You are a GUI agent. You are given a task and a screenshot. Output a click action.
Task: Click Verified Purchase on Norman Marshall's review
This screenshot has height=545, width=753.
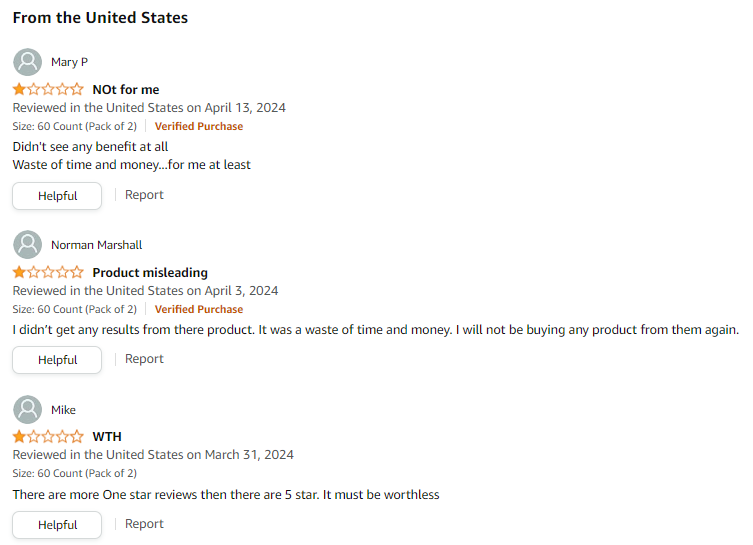coord(199,309)
